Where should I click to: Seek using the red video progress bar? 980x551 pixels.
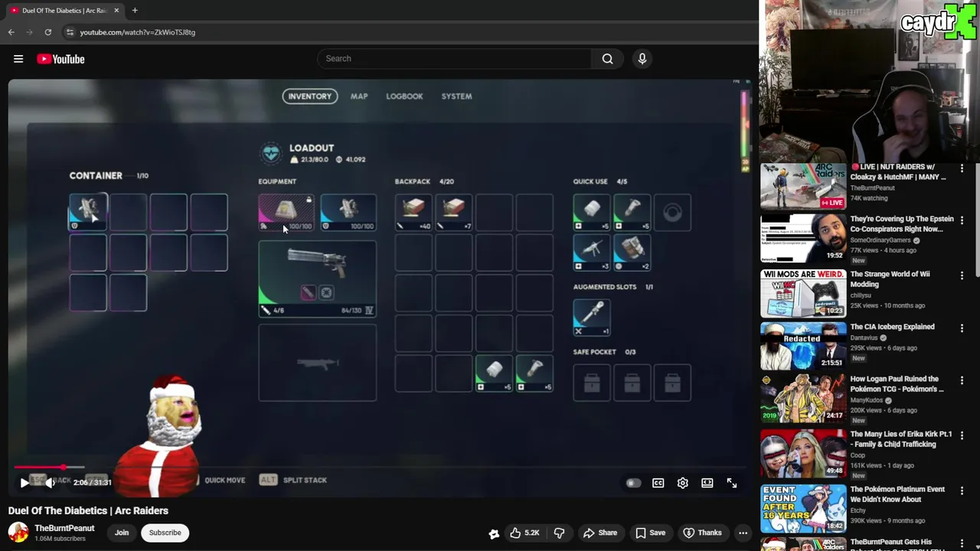pos(381,467)
